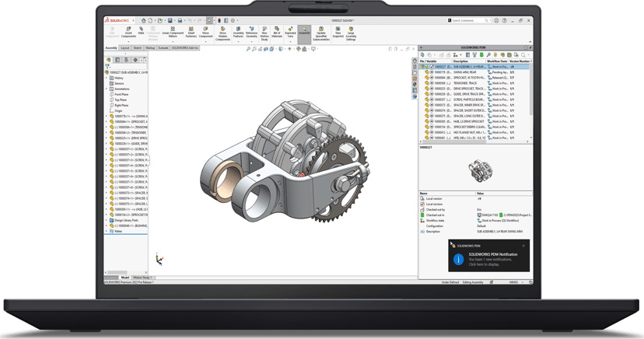Click the Insert Components tool
The width and height of the screenshot is (644, 339).
pos(128,32)
